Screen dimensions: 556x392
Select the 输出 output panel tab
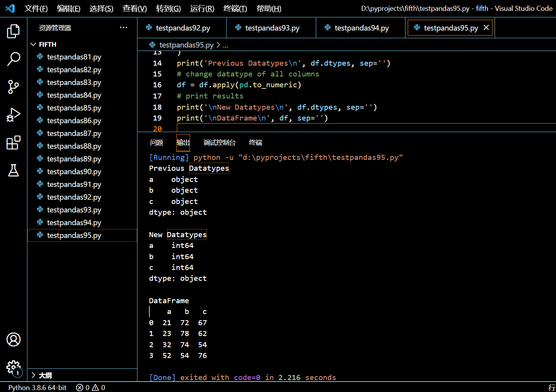pyautogui.click(x=183, y=143)
